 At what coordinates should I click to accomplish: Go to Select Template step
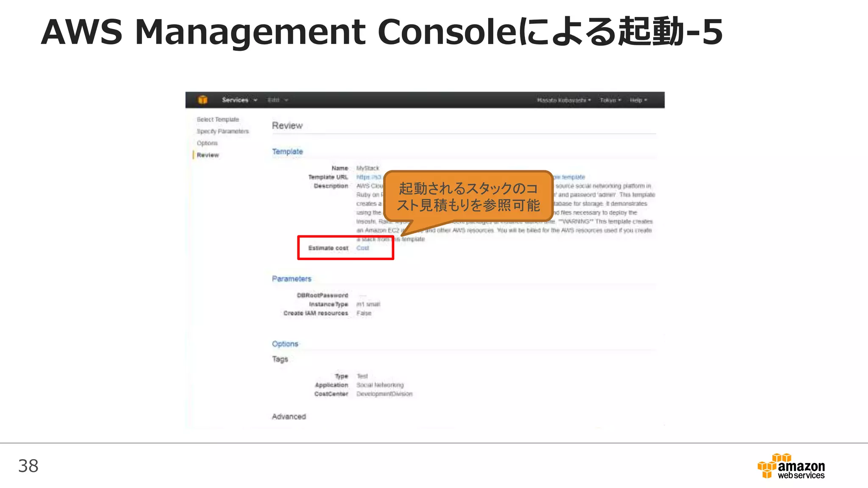click(x=218, y=119)
